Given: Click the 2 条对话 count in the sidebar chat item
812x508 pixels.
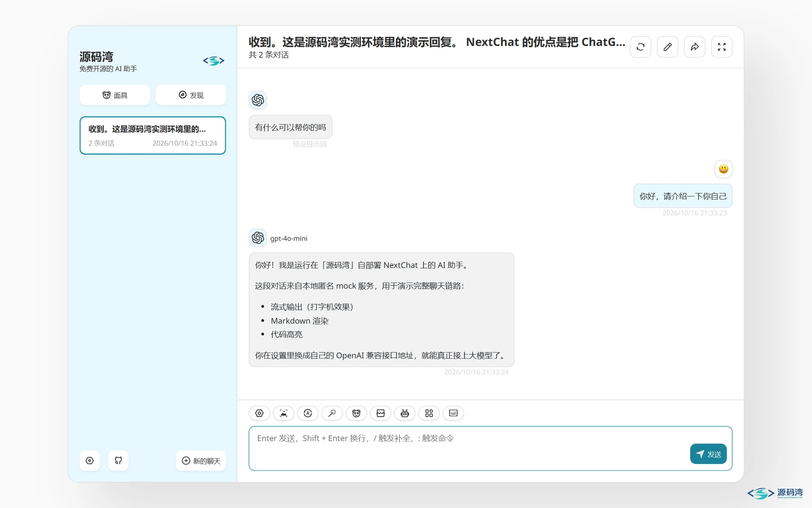Looking at the screenshot, I should coord(101,143).
